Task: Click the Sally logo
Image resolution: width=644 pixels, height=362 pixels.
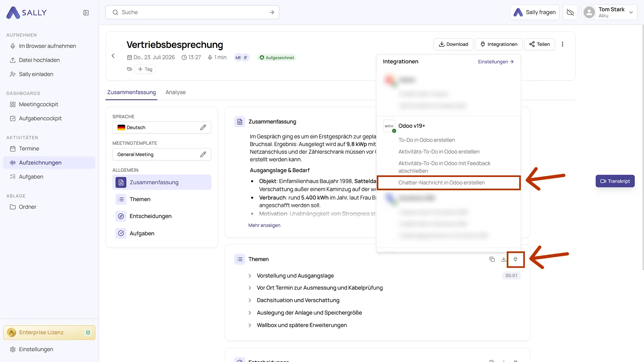Action: (x=27, y=13)
